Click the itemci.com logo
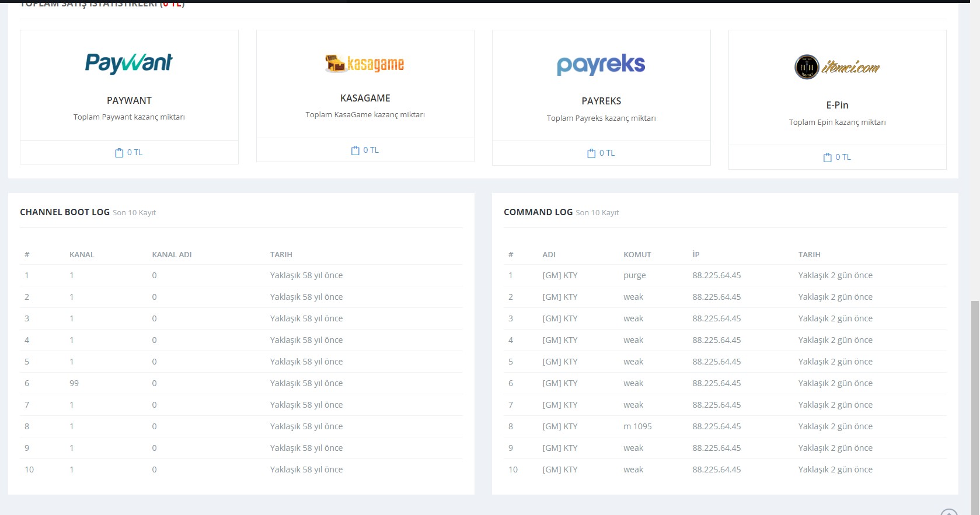 click(837, 67)
